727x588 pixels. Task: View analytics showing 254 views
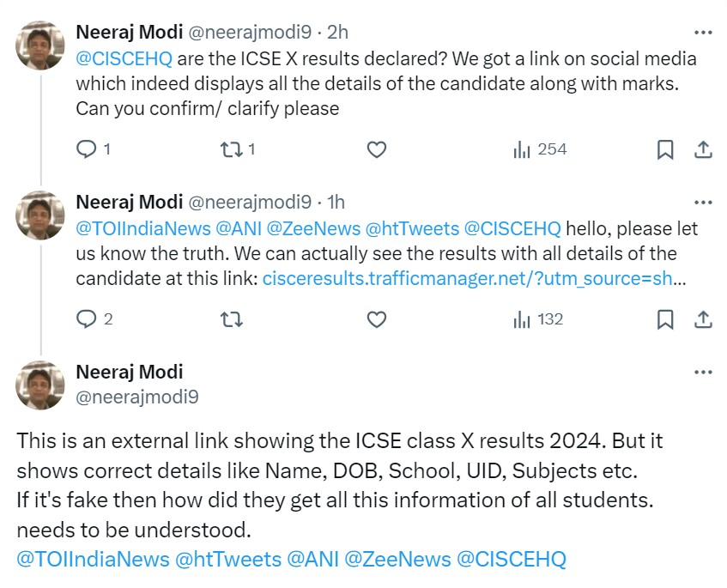coord(540,149)
